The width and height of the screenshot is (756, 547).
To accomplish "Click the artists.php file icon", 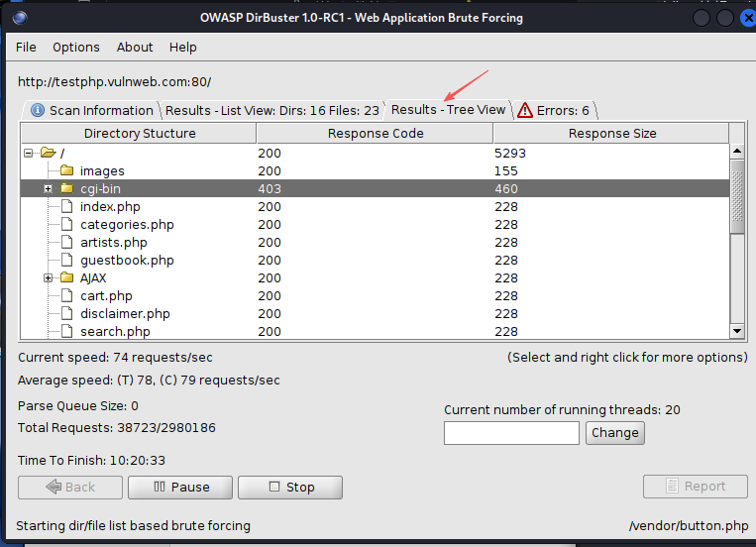I will click(67, 242).
